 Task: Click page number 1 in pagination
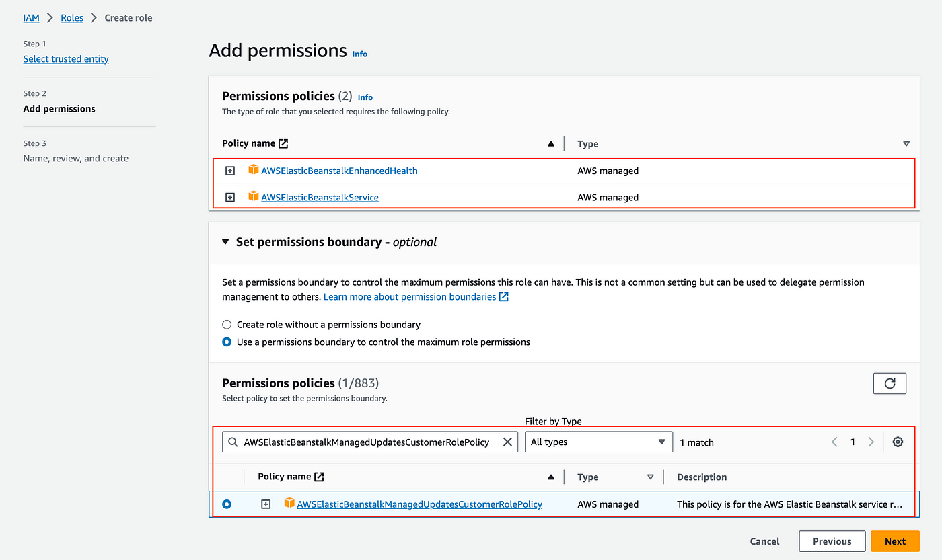click(853, 442)
